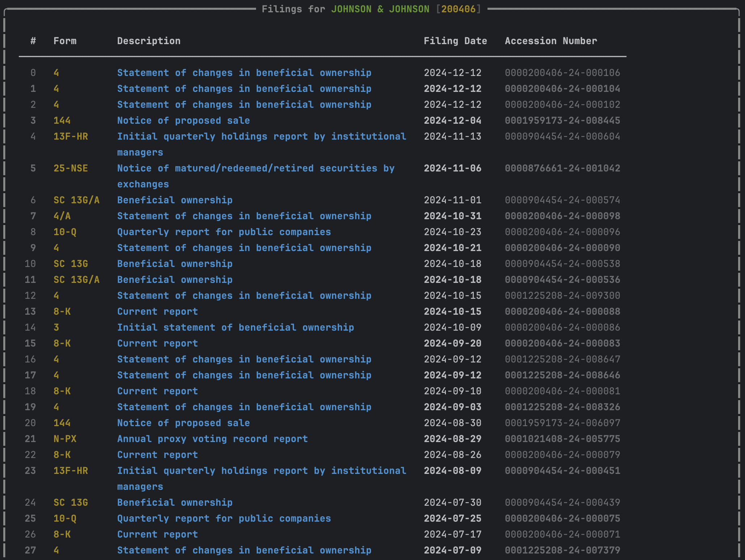Click the Initial statement of beneficial ownership link

[x=235, y=327]
